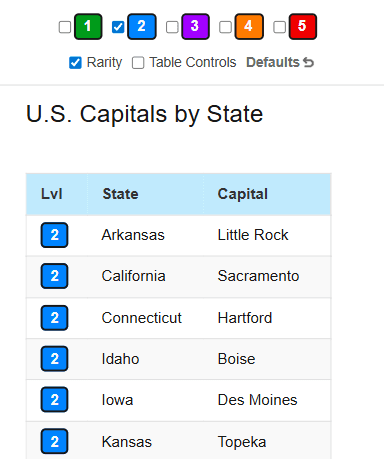The width and height of the screenshot is (384, 459).
Task: Reset settings with Defaults link
Action: (x=280, y=62)
